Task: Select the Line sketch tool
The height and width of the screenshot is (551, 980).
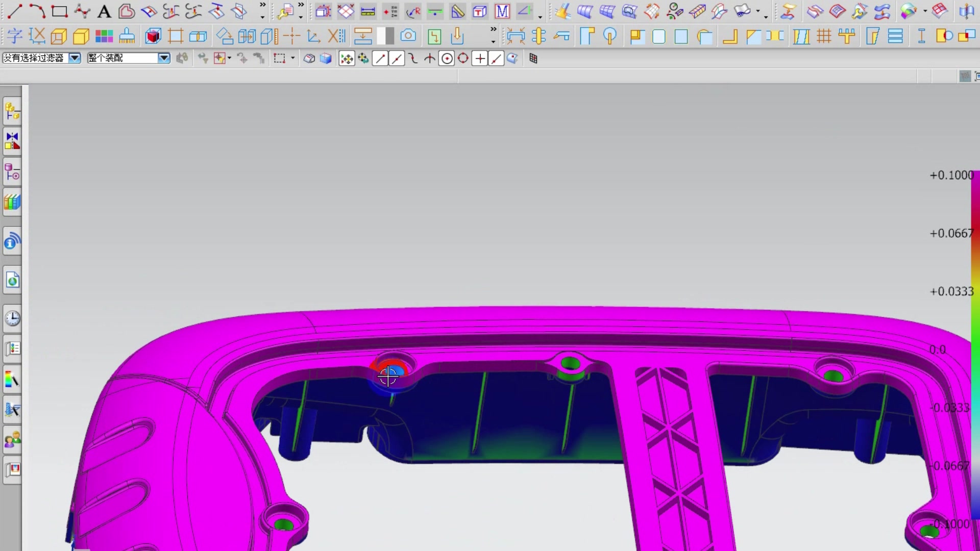Action: click(15, 11)
